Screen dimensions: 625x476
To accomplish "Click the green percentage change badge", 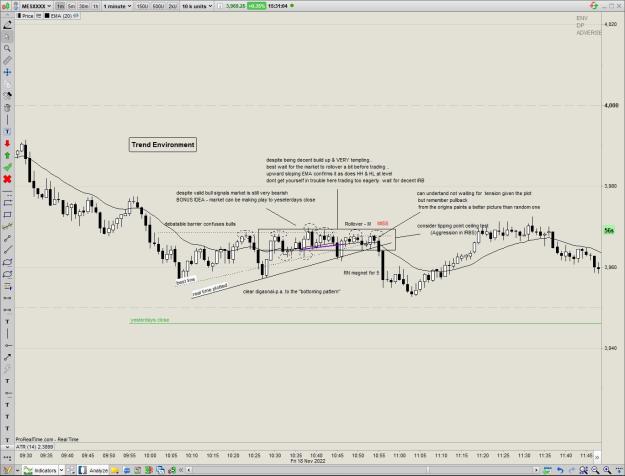I will point(256,6).
